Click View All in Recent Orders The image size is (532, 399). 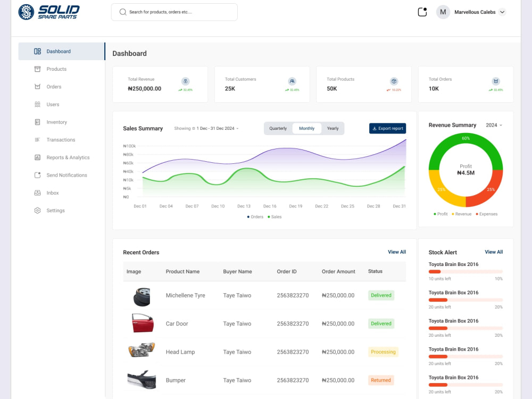397,252
